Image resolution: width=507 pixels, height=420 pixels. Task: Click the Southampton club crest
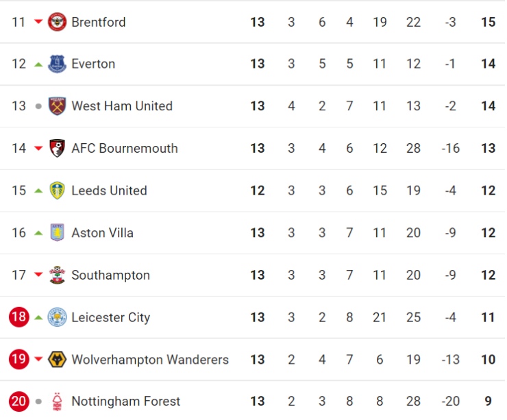coord(58,275)
